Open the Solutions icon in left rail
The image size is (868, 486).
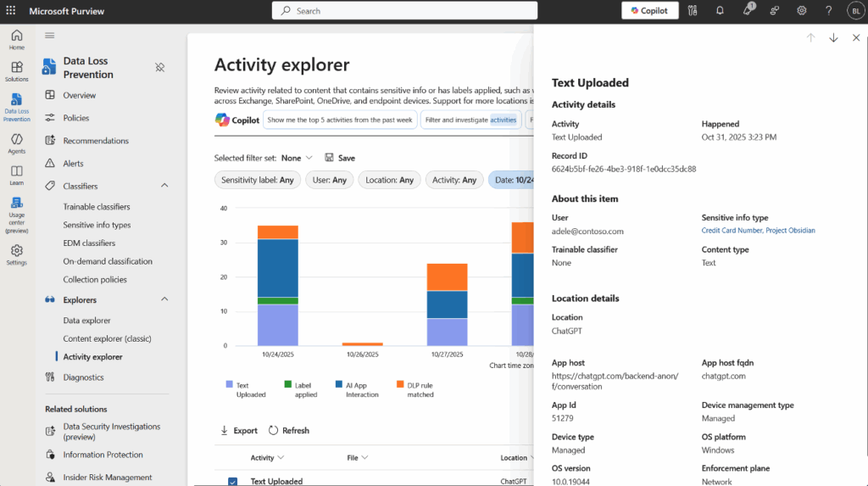(16, 71)
